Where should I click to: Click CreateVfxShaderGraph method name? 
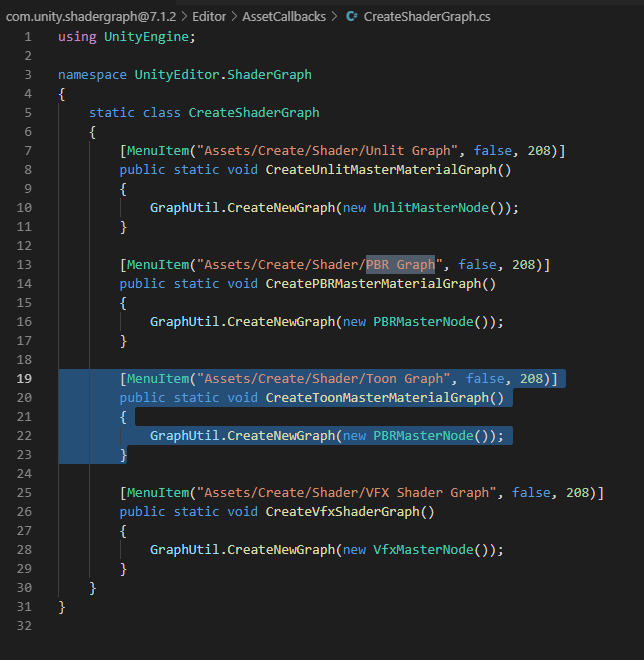click(x=343, y=512)
